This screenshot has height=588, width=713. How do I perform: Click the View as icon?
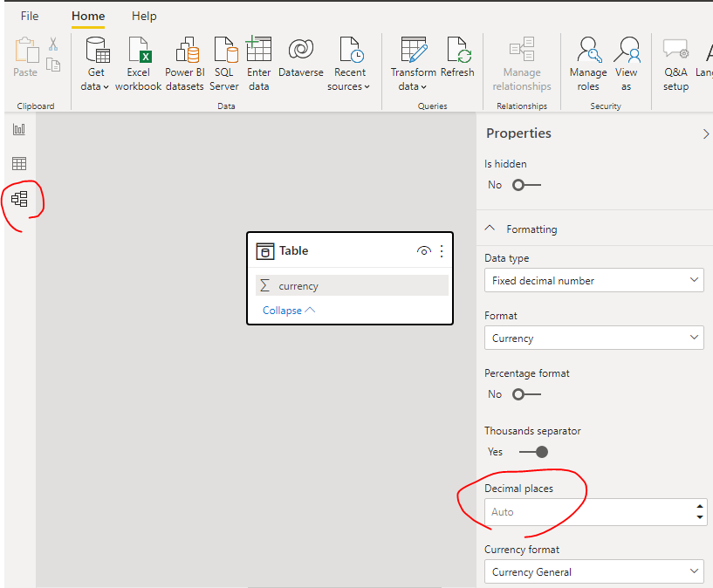(x=627, y=50)
